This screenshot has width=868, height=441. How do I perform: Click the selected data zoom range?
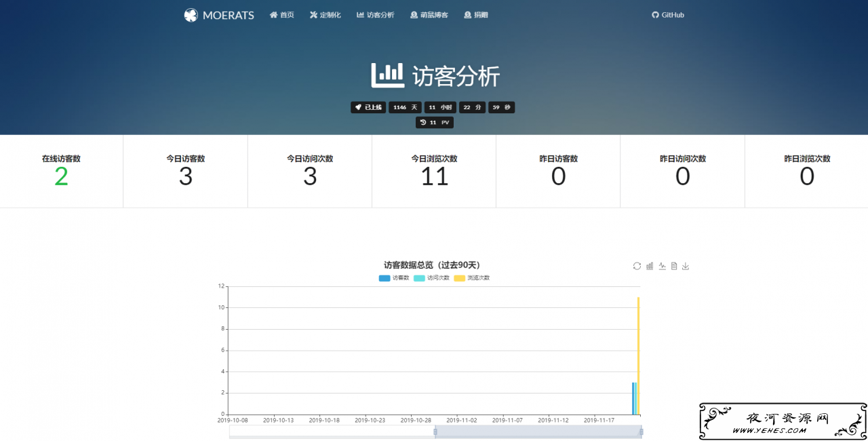(538, 432)
